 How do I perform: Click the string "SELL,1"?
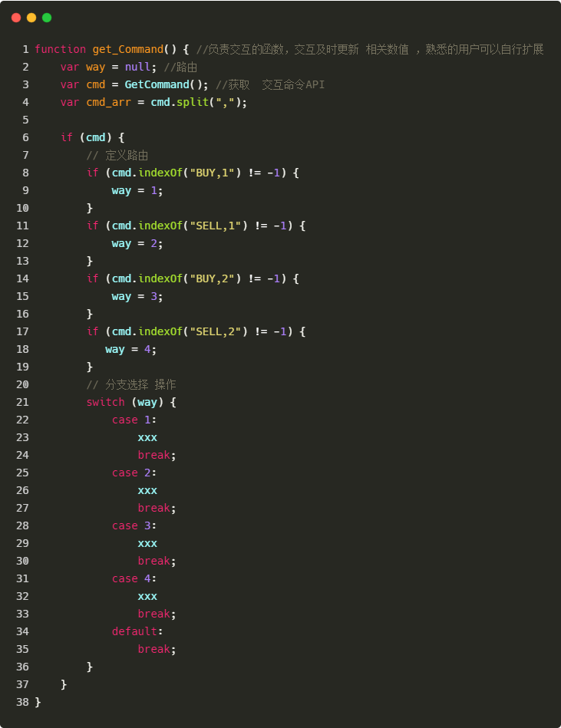[x=216, y=226]
